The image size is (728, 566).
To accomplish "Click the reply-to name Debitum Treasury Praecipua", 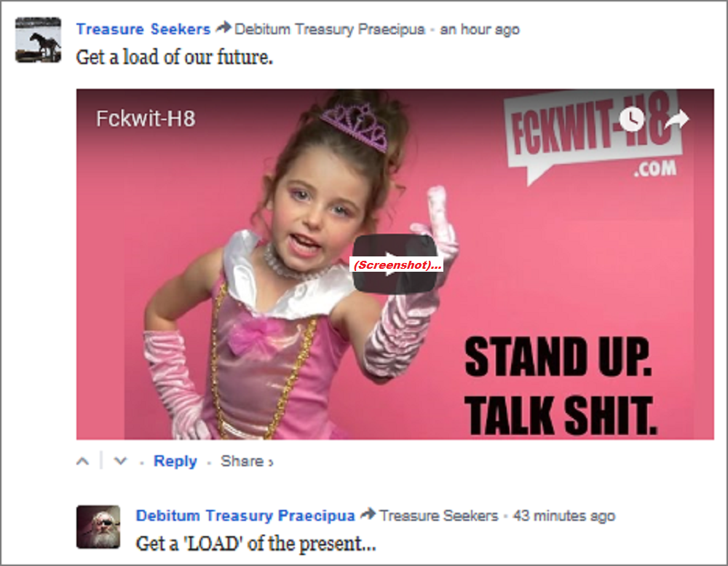I will click(x=330, y=29).
